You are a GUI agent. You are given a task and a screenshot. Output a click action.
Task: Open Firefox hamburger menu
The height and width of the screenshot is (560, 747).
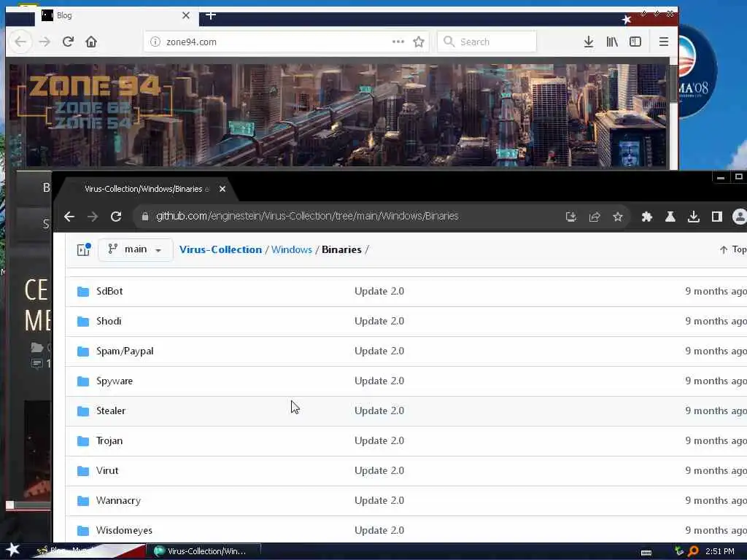[664, 42]
